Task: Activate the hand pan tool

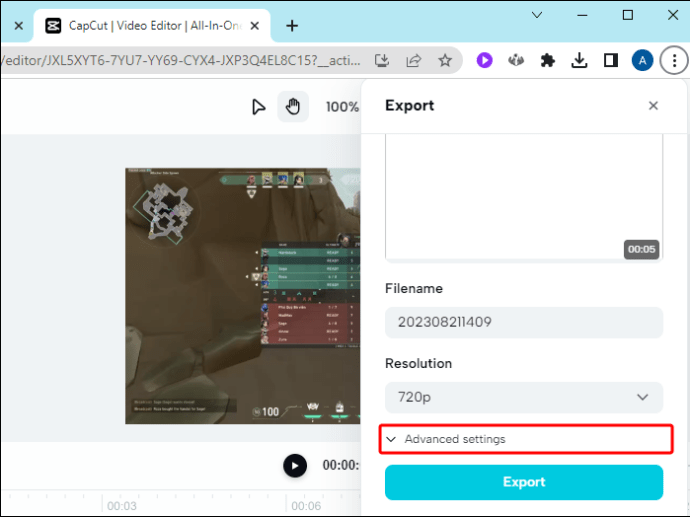Action: (293, 107)
